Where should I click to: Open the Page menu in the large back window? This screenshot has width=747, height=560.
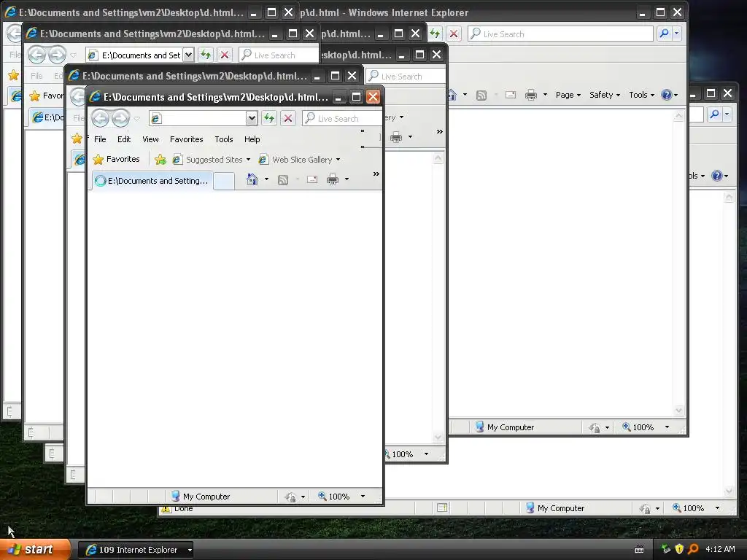(x=568, y=95)
